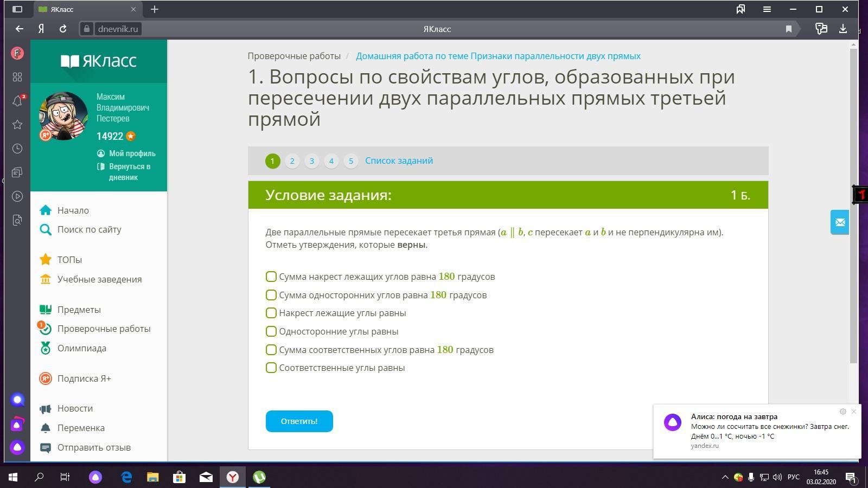
Task: Check 'Сумма накрест лежащих углов равна 180'
Action: coord(271,277)
